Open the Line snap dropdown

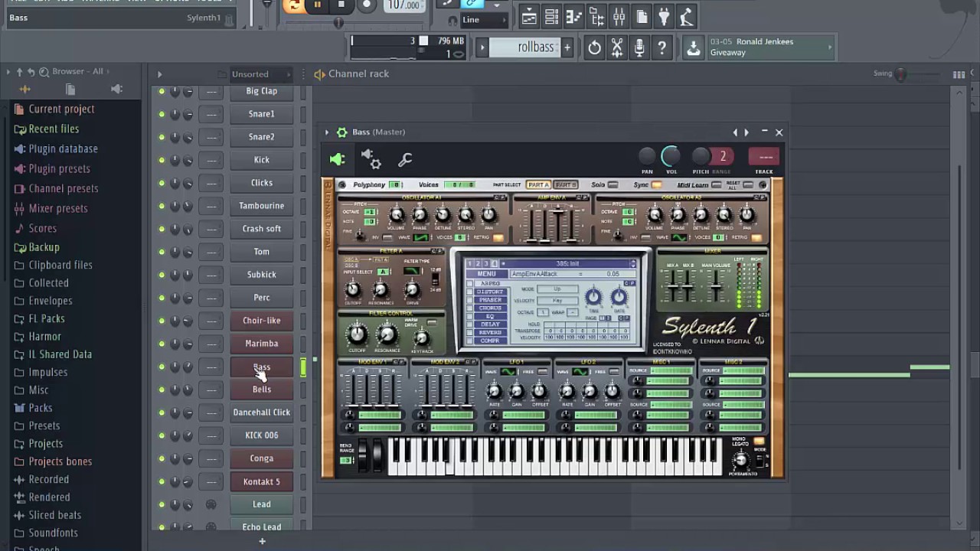(x=484, y=20)
